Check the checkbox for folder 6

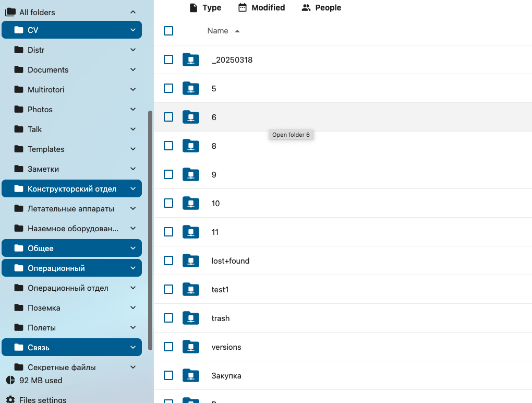(168, 117)
